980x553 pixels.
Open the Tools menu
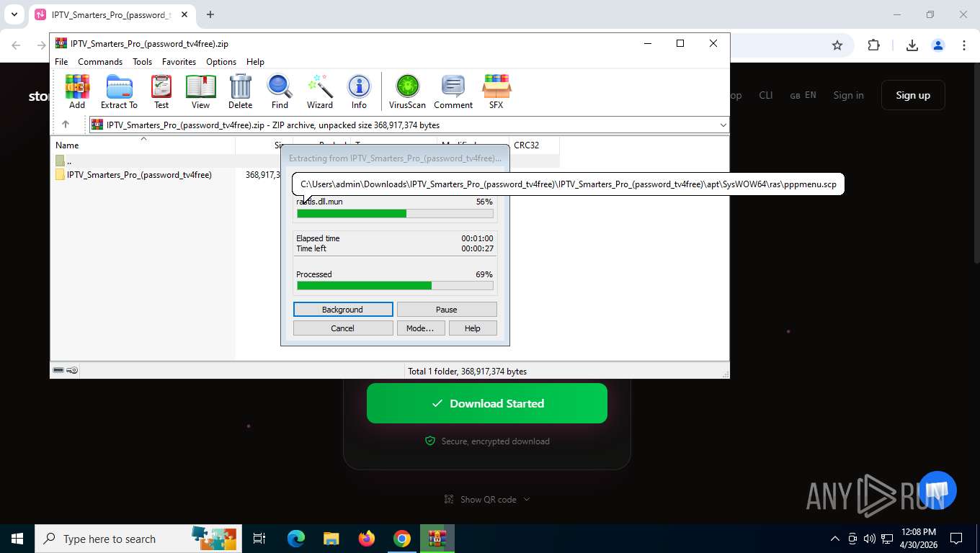point(142,62)
